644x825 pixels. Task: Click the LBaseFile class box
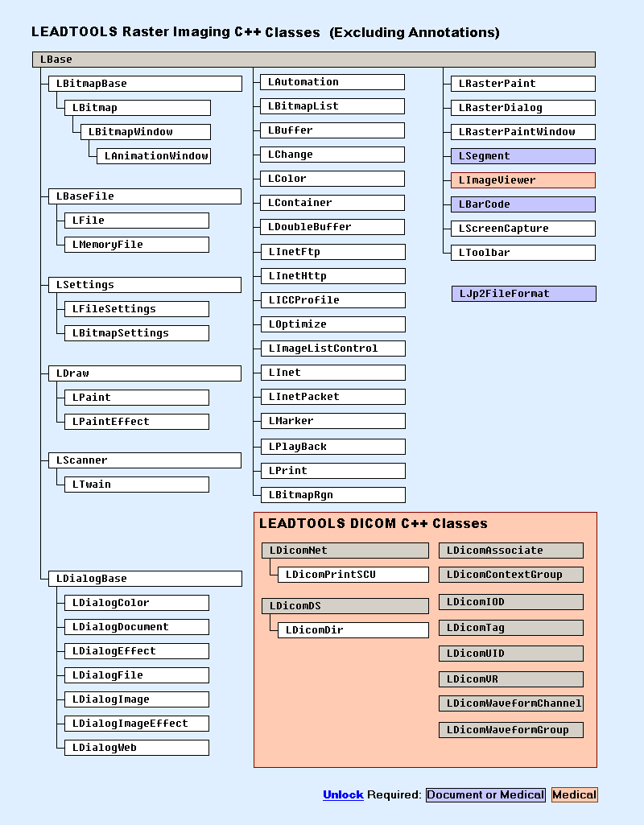pos(145,196)
